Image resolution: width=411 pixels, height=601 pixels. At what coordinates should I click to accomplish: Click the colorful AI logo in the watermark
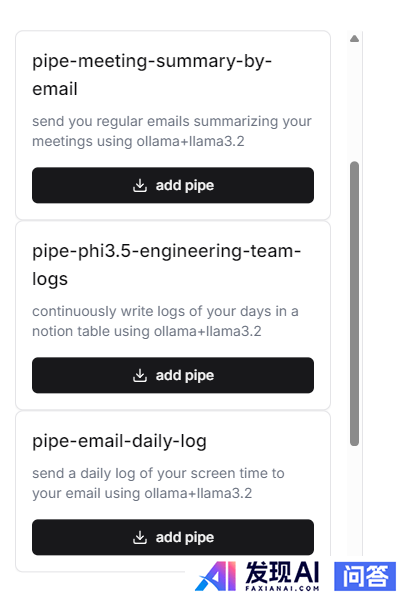pyautogui.click(x=216, y=576)
